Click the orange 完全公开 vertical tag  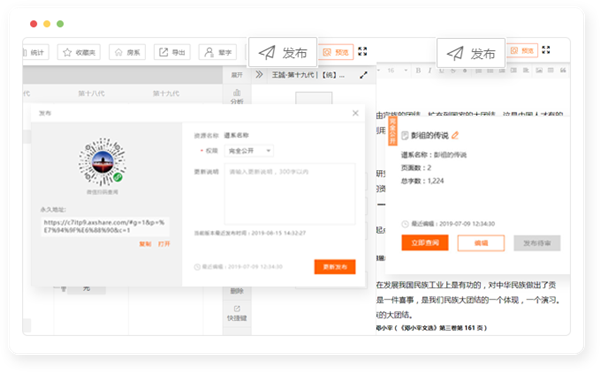click(393, 131)
